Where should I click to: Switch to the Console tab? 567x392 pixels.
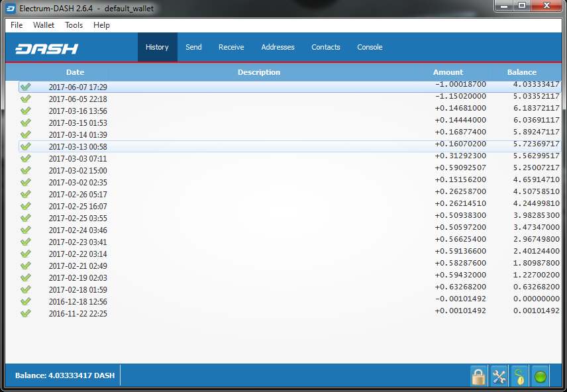click(x=370, y=47)
